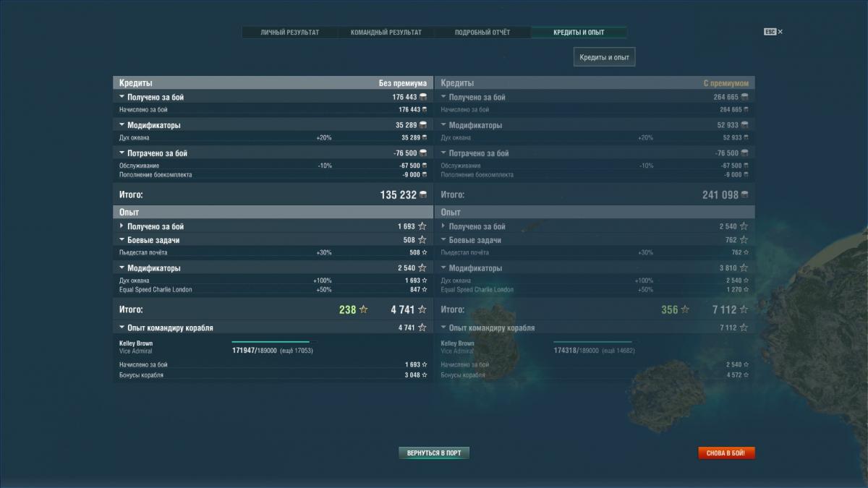Click left Начислено за бой 176 443 row
This screenshot has width=868, height=488.
273,110
